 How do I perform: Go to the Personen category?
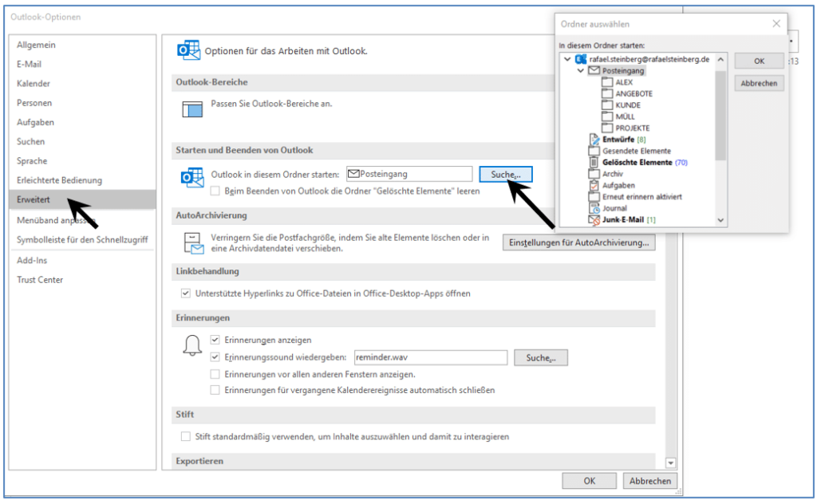coord(34,103)
